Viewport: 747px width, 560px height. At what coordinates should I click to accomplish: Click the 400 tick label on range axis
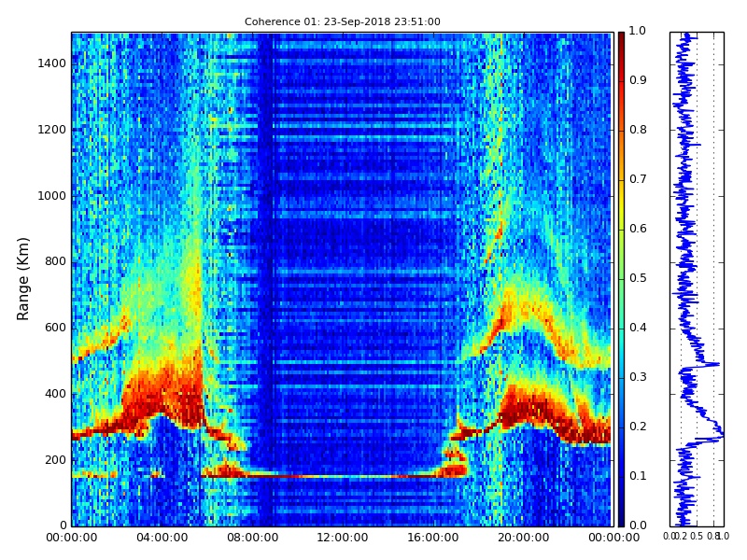(56, 394)
